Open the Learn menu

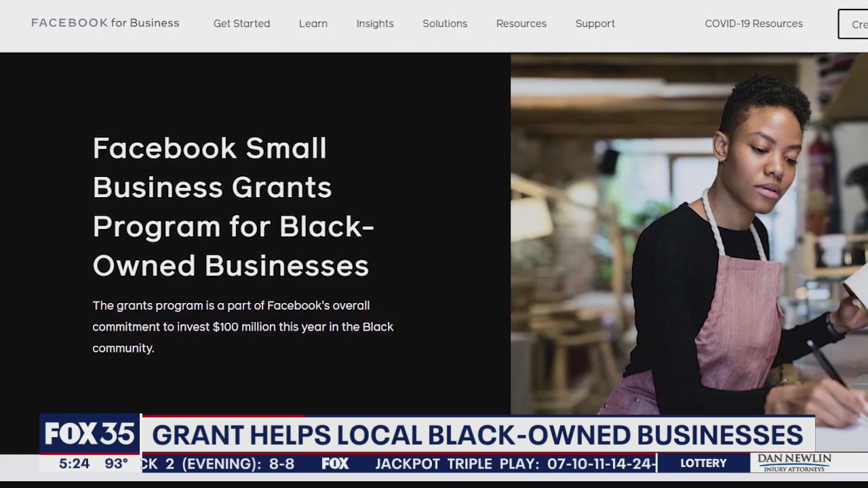pos(313,23)
